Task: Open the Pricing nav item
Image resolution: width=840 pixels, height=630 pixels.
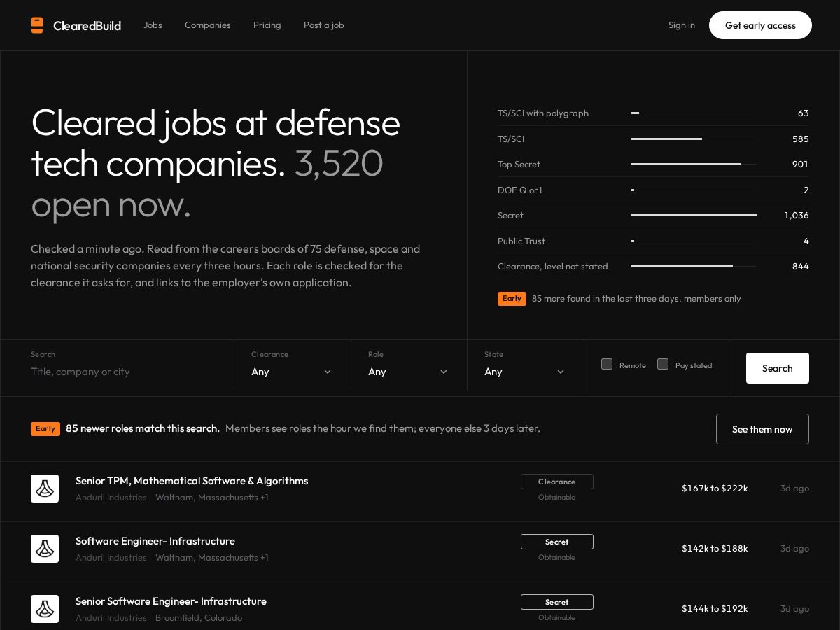Action: (267, 25)
